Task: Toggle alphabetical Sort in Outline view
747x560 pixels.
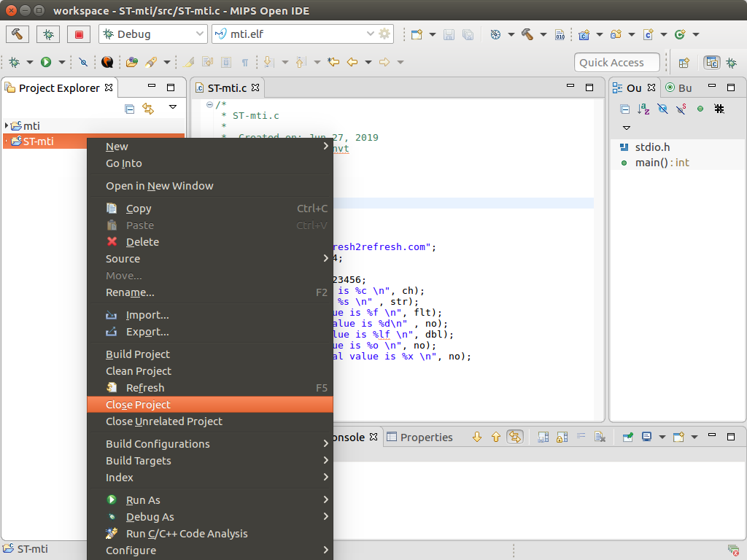Action: point(643,109)
